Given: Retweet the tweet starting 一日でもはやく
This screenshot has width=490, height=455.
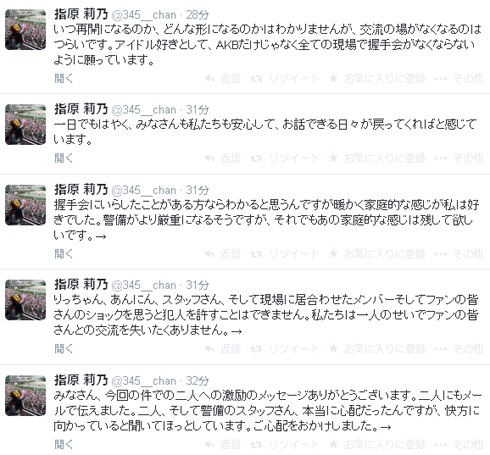Looking at the screenshot, I should click(x=285, y=158).
